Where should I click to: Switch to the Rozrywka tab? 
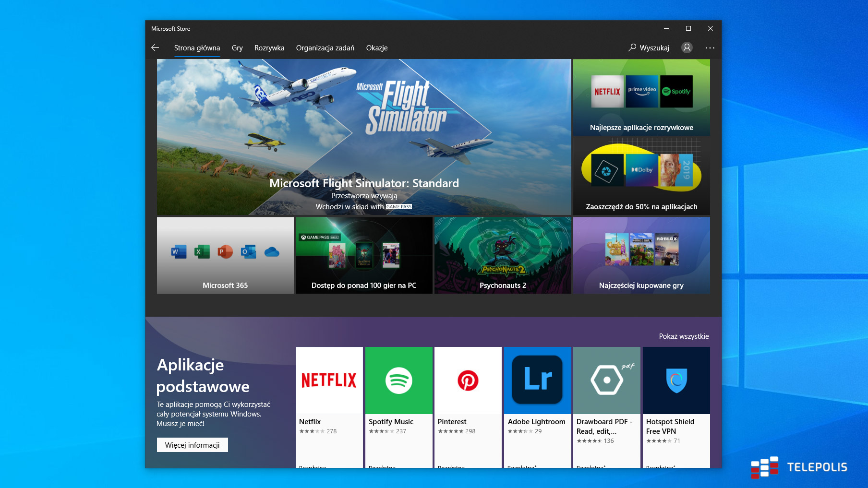(x=269, y=48)
